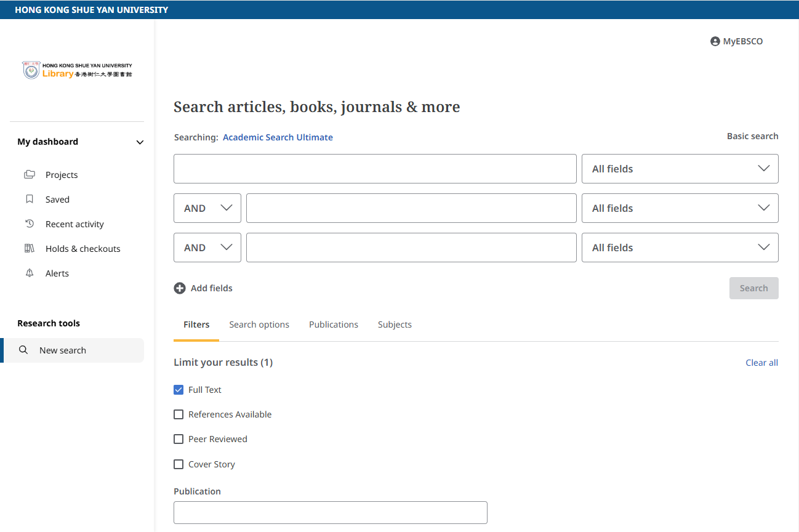799x532 pixels.
Task: Switch to the Search options tab
Action: pos(259,324)
